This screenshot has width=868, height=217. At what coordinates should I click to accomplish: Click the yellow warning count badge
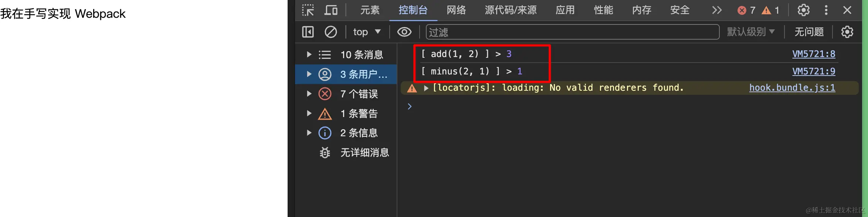(770, 10)
